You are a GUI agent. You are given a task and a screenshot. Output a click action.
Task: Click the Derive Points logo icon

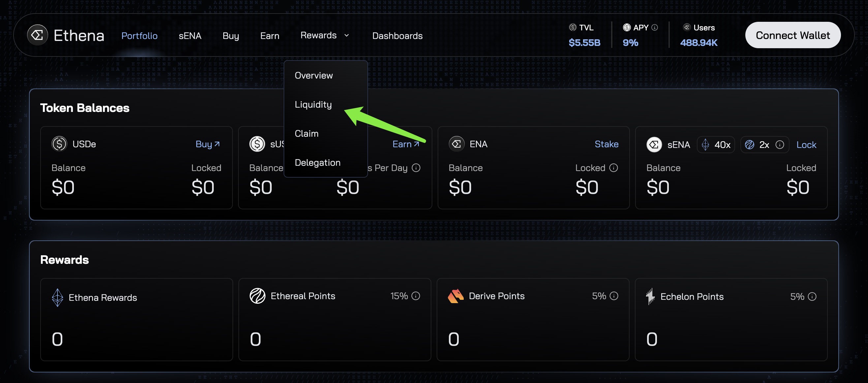click(455, 296)
